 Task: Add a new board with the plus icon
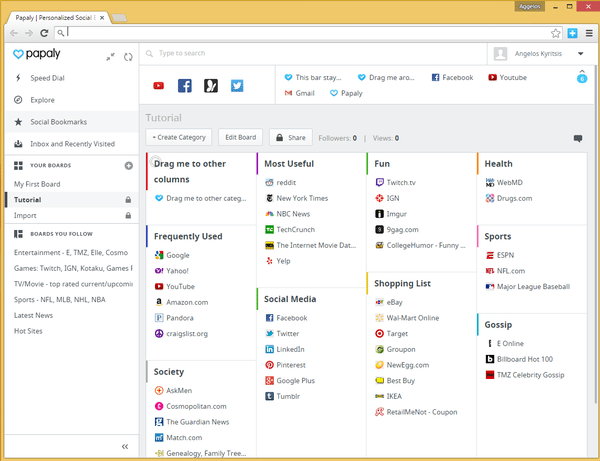tap(129, 166)
